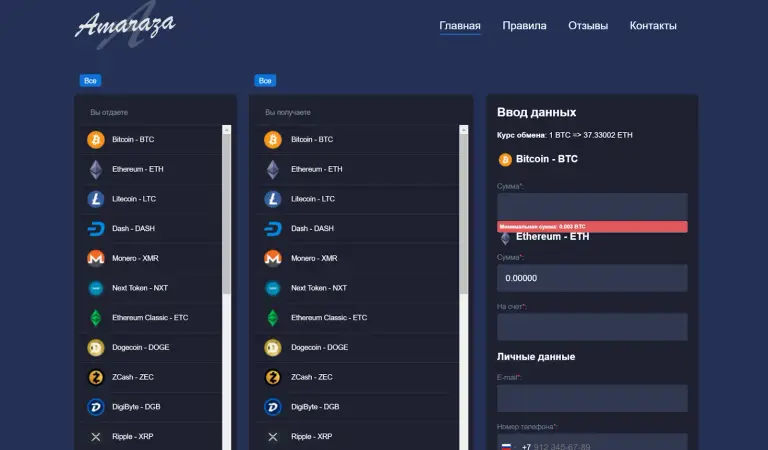The image size is (768, 450).
Task: Click the 'Все' filter above 'Вы отдаете'
Action: click(90, 81)
